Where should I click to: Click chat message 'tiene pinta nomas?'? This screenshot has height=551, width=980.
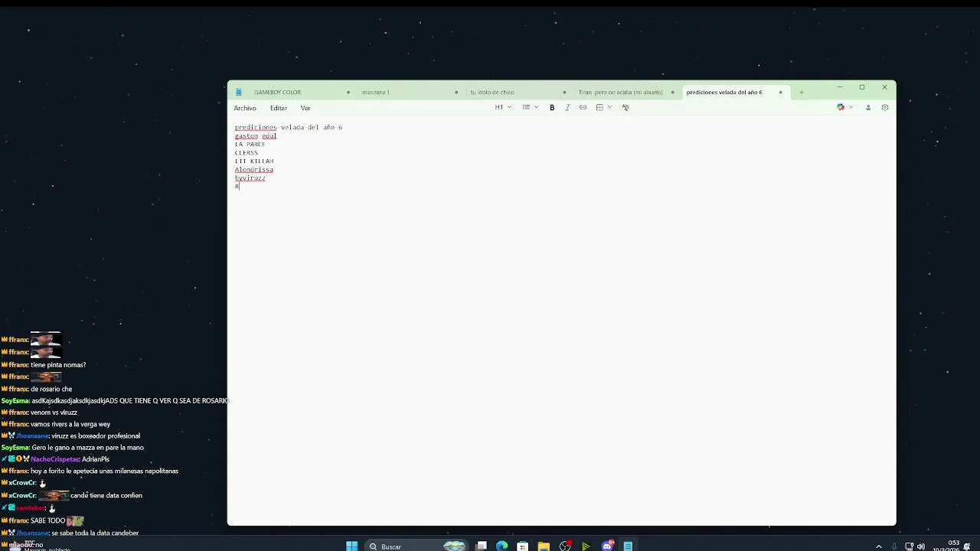(58, 365)
